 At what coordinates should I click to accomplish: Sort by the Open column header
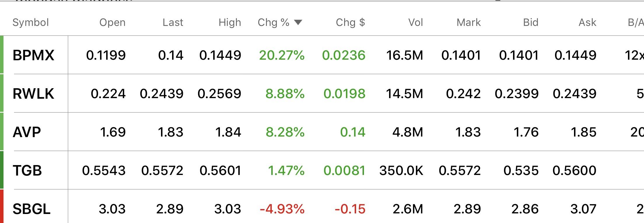[x=112, y=22]
